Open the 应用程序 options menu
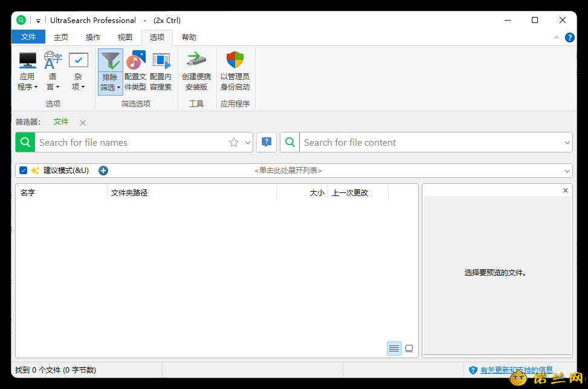The image size is (588, 389). [x=27, y=71]
